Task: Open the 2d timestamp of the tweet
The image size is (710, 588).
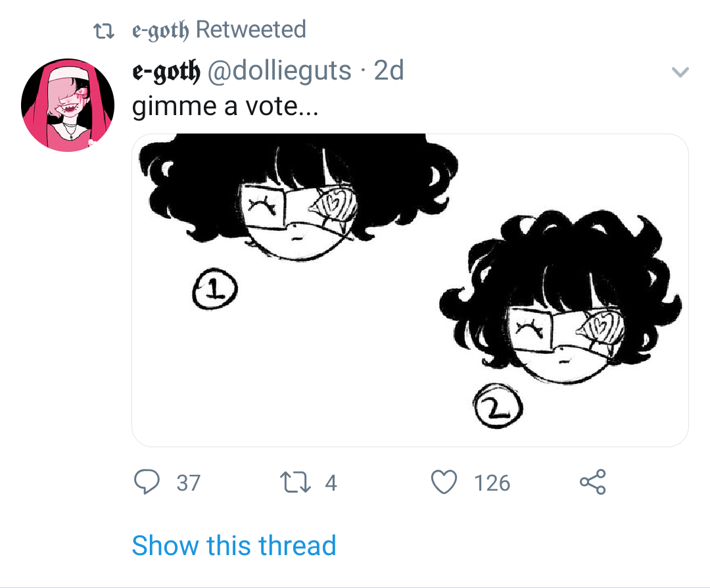Action: tap(389, 70)
